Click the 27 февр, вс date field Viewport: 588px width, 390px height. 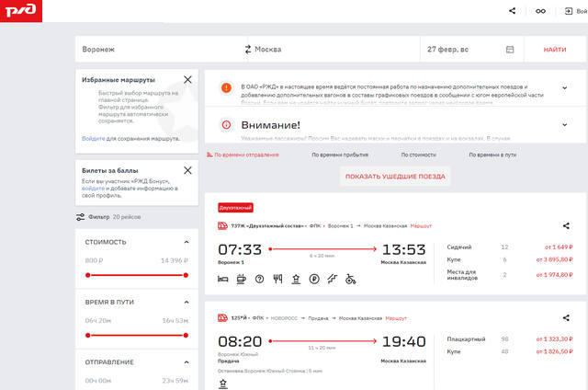tap(471, 49)
